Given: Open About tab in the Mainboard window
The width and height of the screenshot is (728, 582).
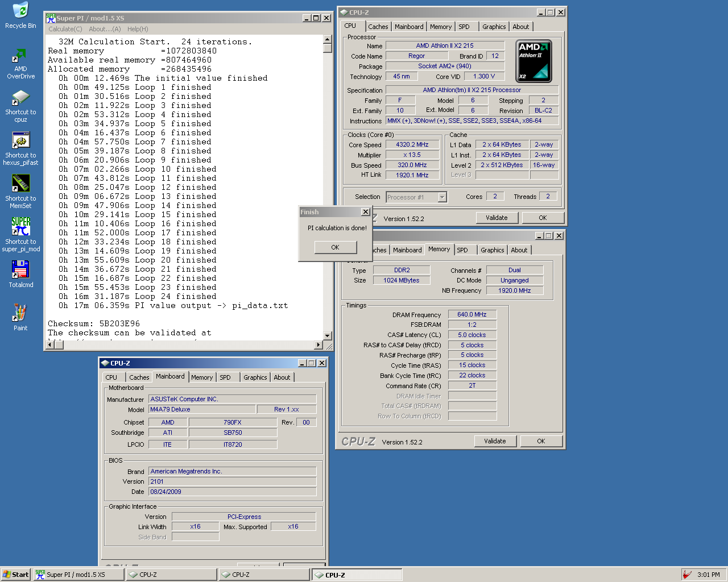Looking at the screenshot, I should tap(282, 377).
